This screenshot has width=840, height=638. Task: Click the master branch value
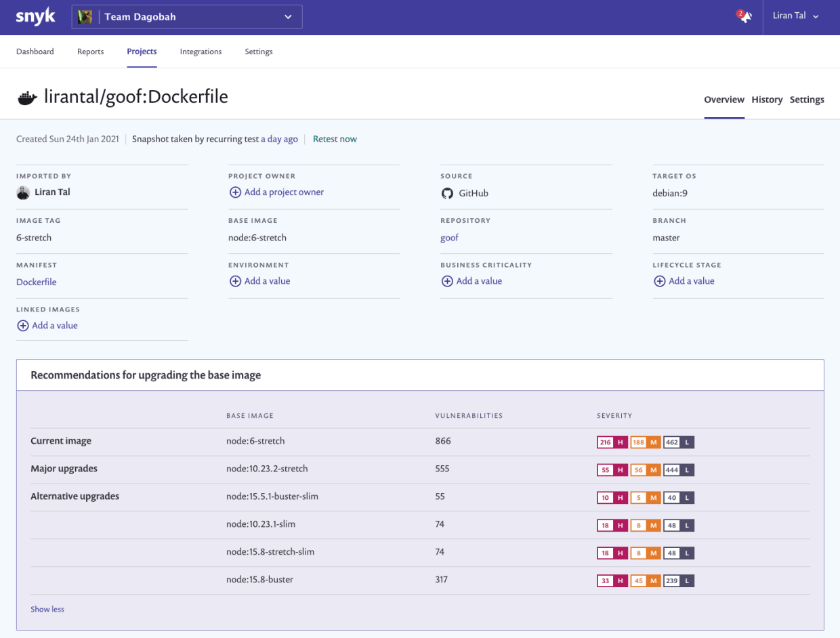coord(666,238)
